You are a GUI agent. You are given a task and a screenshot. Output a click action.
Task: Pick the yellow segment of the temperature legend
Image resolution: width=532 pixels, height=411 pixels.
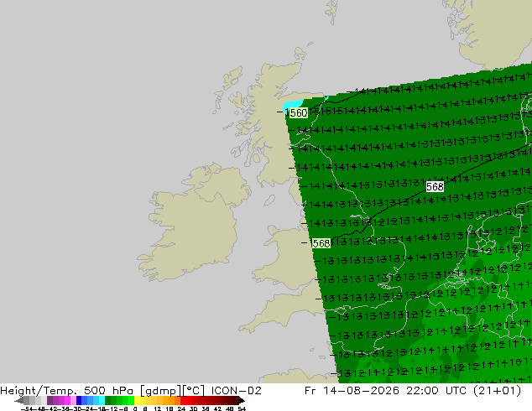point(138,400)
